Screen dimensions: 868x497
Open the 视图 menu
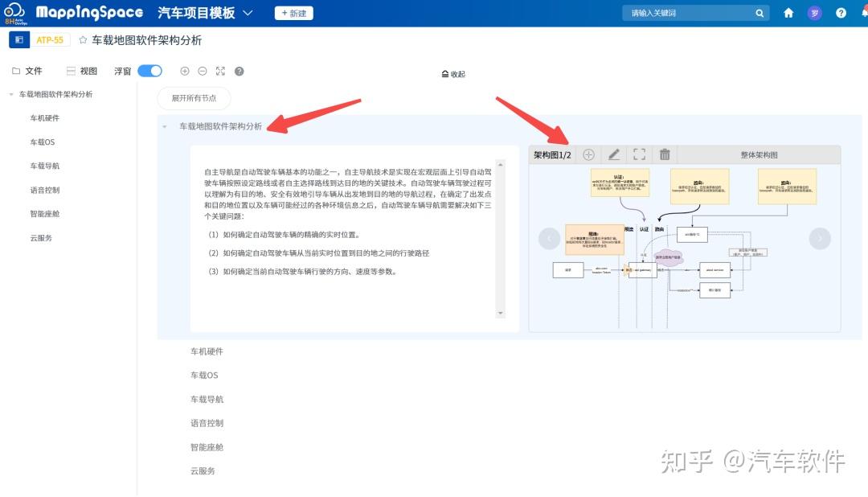click(x=81, y=71)
